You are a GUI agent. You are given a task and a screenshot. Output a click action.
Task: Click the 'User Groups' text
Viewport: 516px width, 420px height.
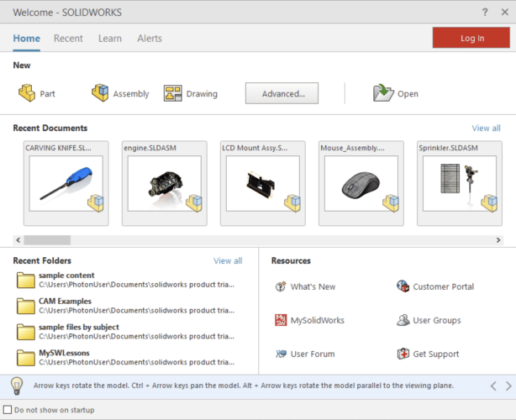coord(437,320)
